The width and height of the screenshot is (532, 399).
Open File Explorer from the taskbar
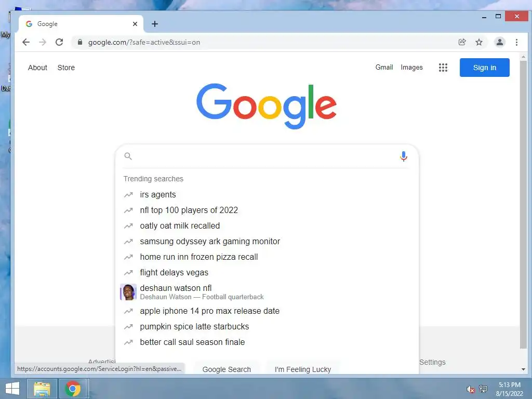pos(42,389)
